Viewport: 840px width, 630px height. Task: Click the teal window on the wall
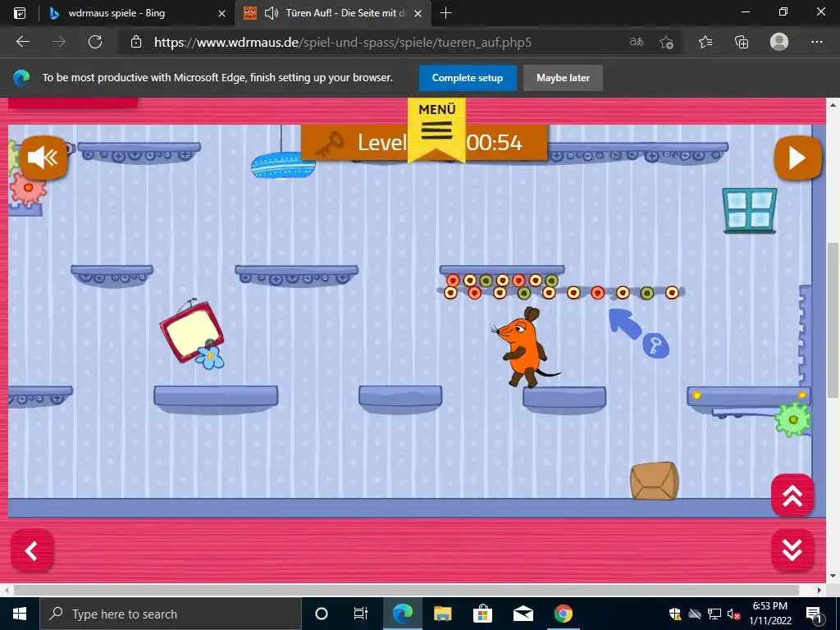pos(750,210)
